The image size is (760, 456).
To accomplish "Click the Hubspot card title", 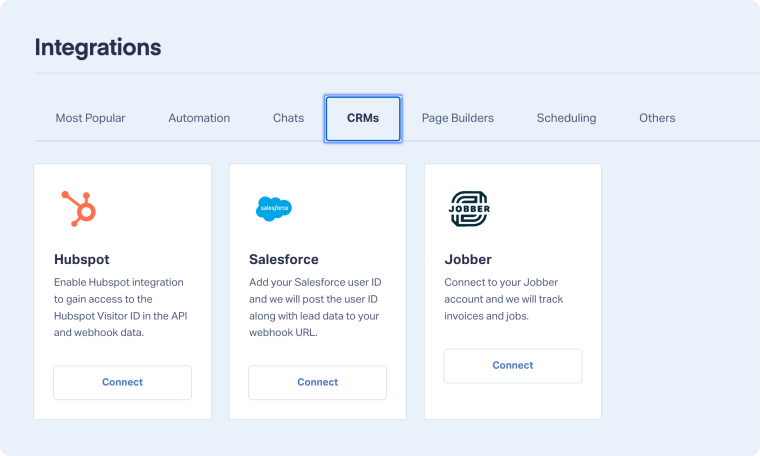I will pos(81,259).
